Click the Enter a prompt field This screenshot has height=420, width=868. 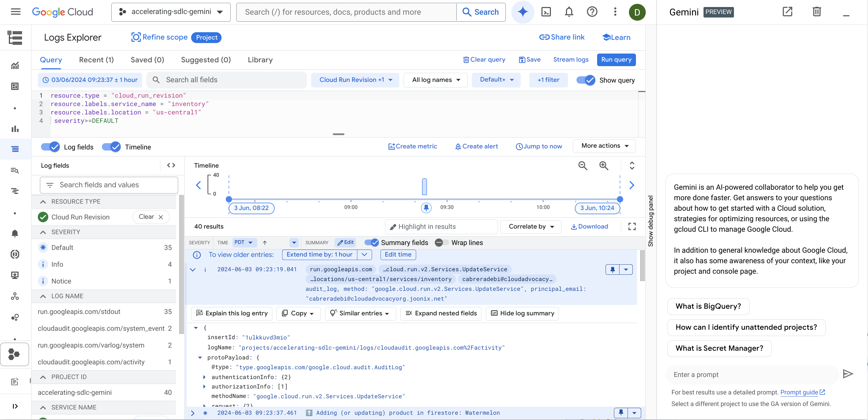(x=752, y=374)
